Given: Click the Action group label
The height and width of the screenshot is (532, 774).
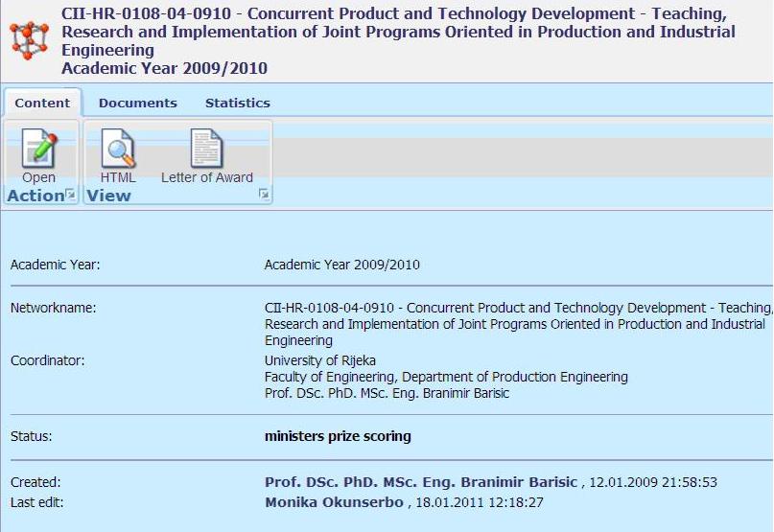Looking at the screenshot, I should pyautogui.click(x=35, y=196).
